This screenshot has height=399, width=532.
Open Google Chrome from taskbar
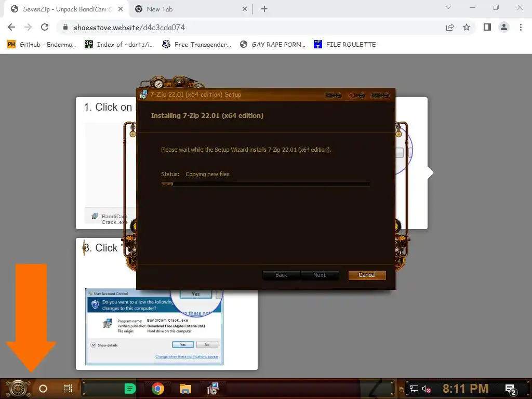coord(158,389)
